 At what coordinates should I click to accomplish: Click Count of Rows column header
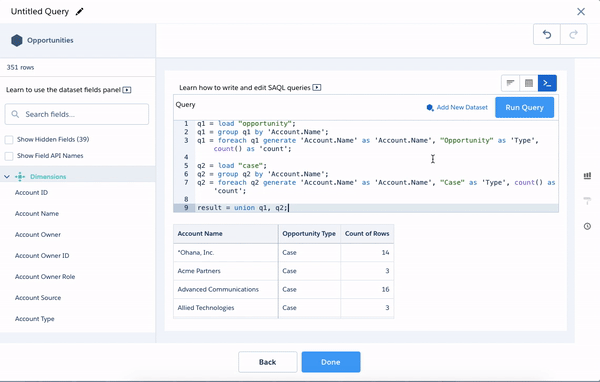tap(367, 233)
